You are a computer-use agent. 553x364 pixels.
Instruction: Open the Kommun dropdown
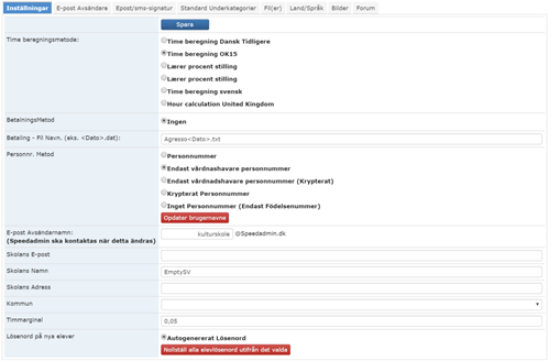[x=351, y=304]
